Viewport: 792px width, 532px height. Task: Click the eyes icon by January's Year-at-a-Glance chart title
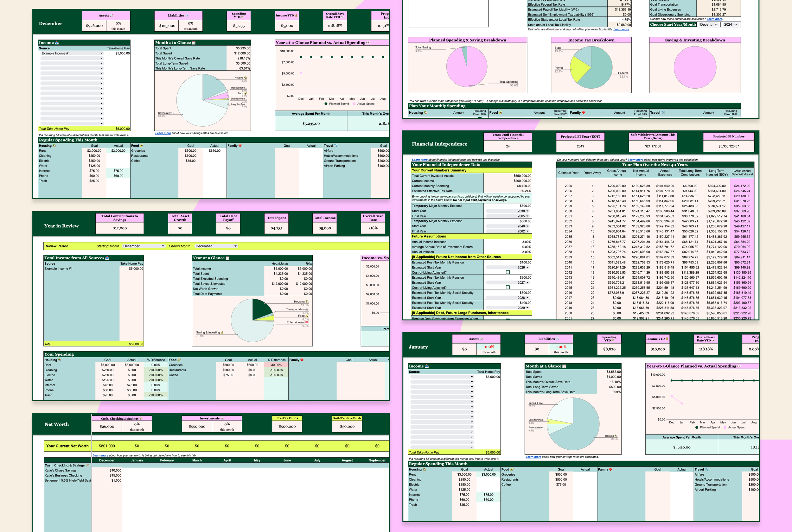click(x=739, y=366)
